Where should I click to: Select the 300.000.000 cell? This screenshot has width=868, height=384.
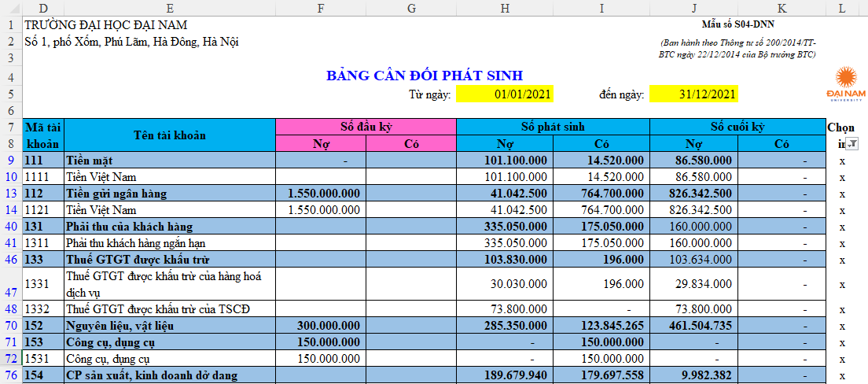click(x=321, y=326)
